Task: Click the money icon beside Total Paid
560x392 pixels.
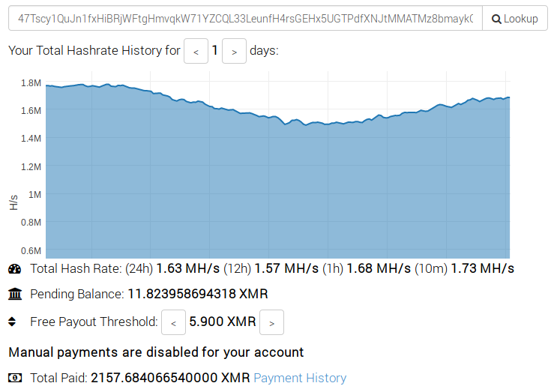Action: coord(15,378)
